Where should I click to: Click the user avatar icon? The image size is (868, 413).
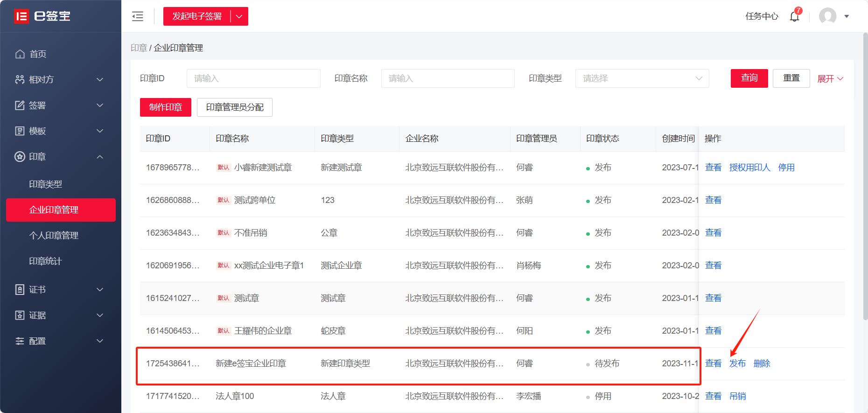pyautogui.click(x=828, y=16)
